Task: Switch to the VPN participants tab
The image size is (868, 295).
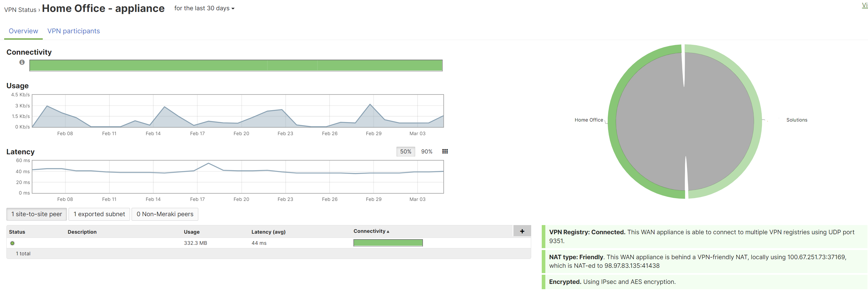Action: coord(74,31)
